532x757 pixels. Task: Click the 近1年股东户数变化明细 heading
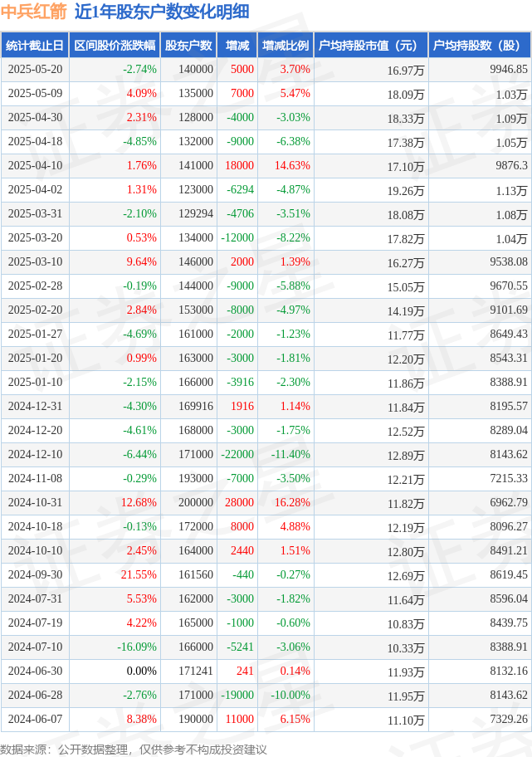click(x=162, y=12)
